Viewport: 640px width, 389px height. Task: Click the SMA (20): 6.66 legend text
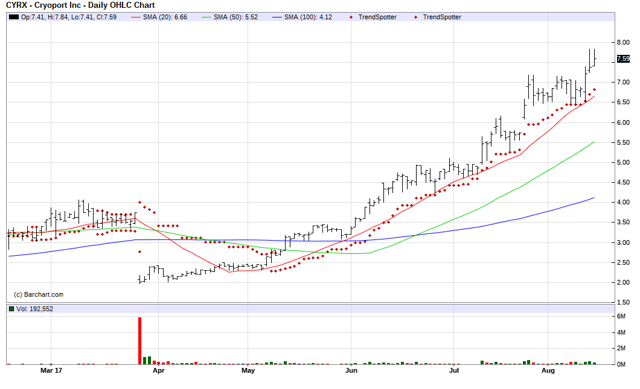(165, 17)
